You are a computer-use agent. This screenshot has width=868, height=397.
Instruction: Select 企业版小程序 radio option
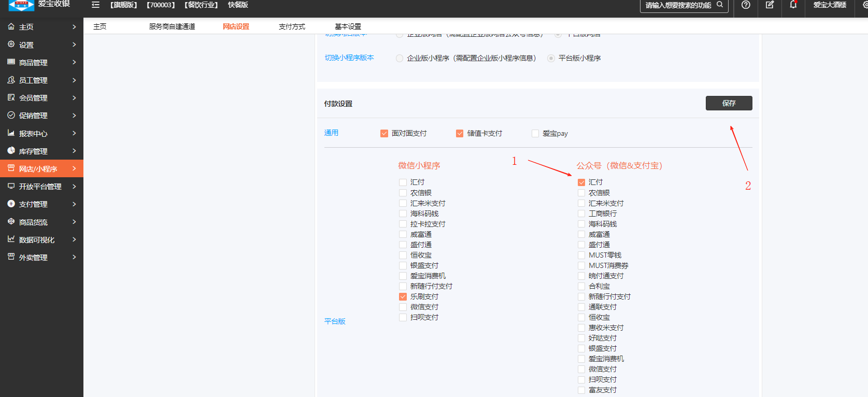pos(400,59)
